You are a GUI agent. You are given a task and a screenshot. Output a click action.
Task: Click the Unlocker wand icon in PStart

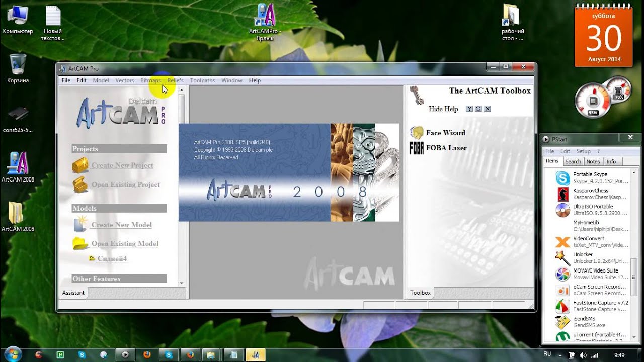point(562,258)
